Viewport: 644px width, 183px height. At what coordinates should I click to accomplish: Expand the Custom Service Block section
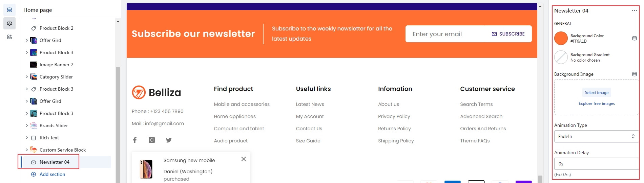pos(27,150)
